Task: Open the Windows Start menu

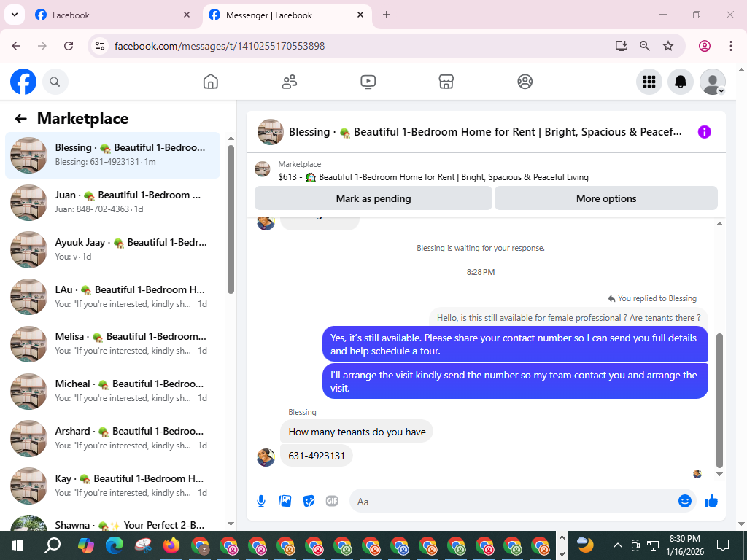Action: tap(18, 545)
